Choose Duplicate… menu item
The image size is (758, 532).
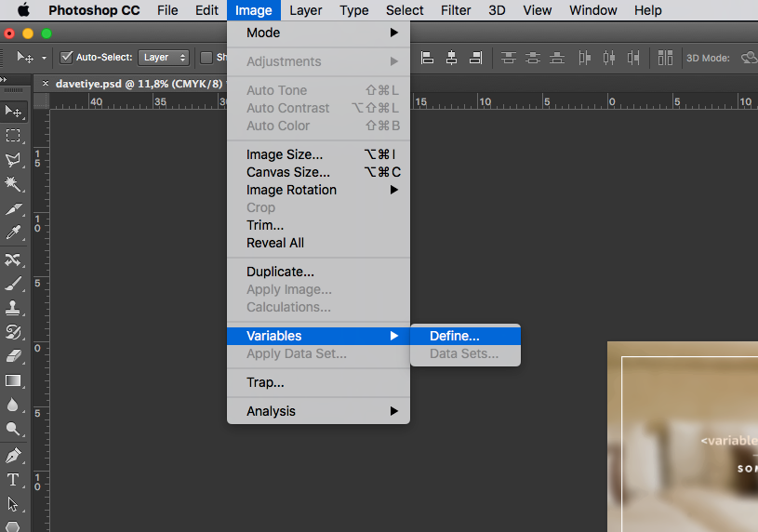[319, 272]
